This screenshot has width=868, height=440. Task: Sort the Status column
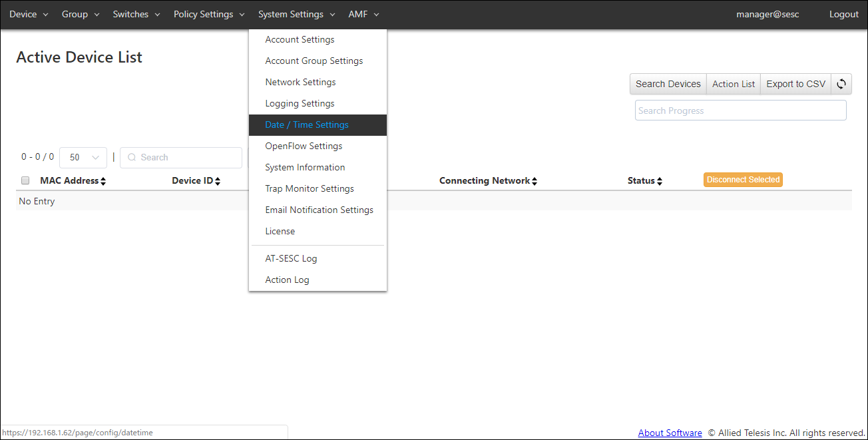pyautogui.click(x=659, y=181)
